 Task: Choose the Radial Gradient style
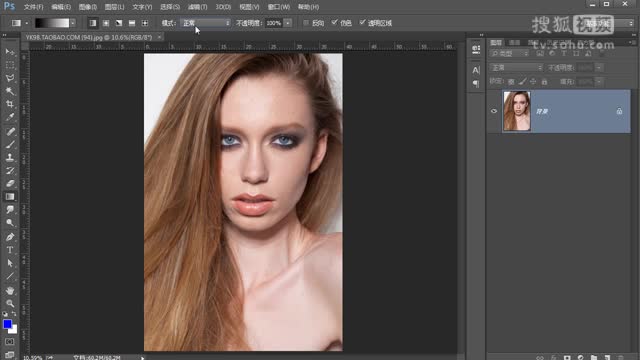pyautogui.click(x=106, y=23)
